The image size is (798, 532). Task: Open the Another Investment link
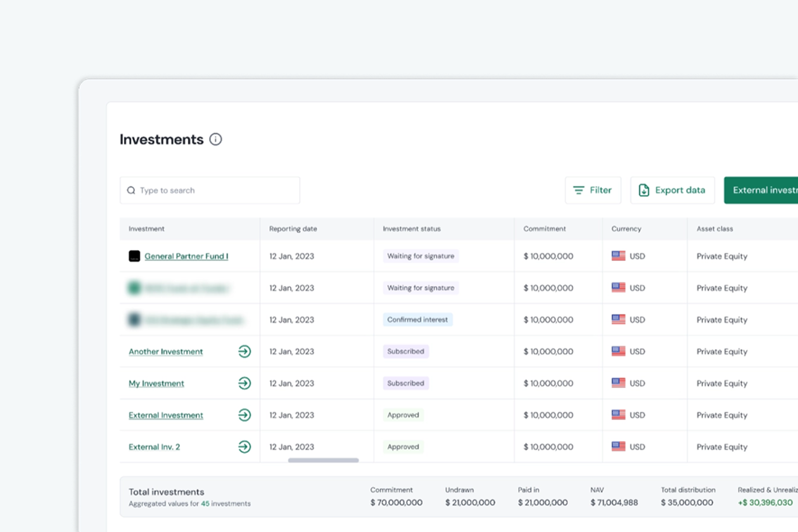point(166,351)
